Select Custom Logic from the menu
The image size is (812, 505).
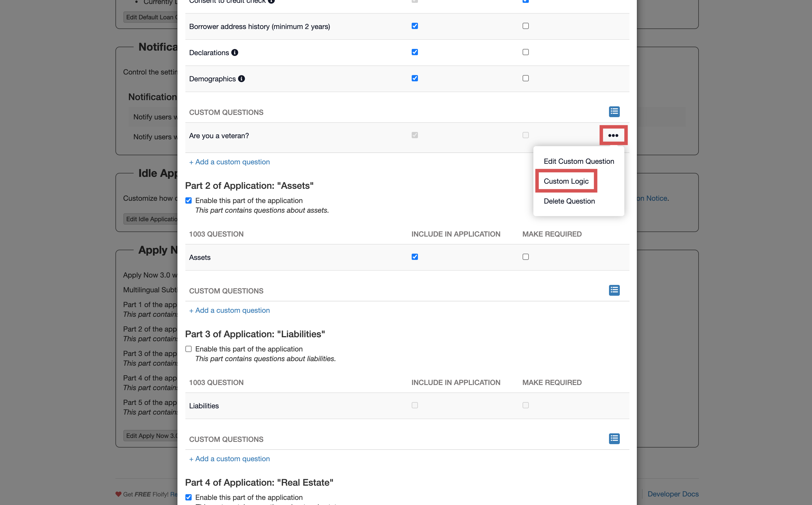tap(566, 181)
